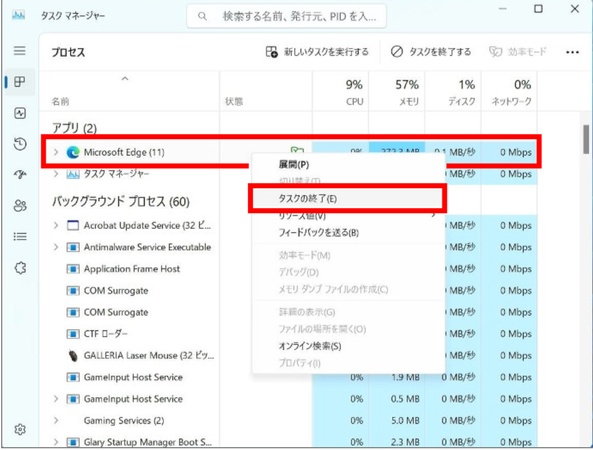Sort by the メモリ column header
The width and height of the screenshot is (593, 450).
point(396,92)
